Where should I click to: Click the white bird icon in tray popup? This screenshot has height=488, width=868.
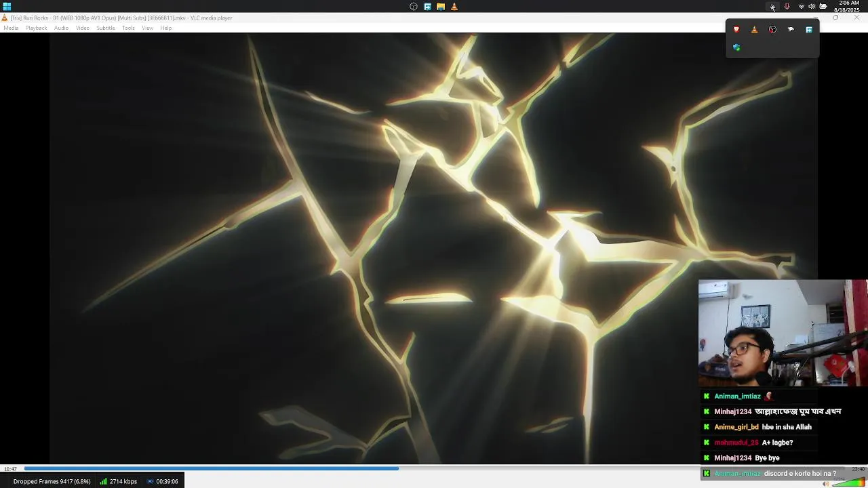(791, 30)
